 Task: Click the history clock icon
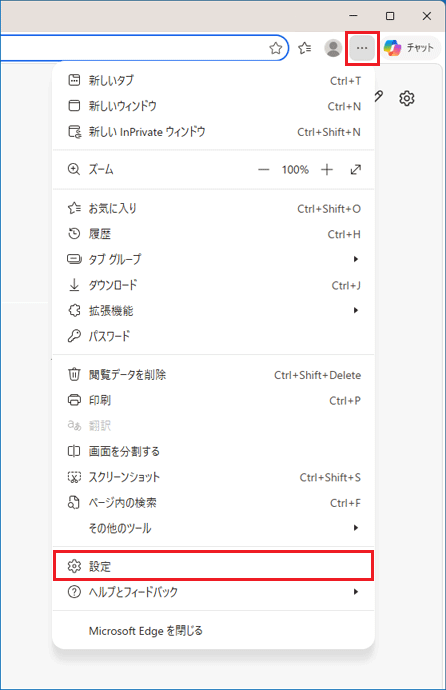pyautogui.click(x=74, y=233)
